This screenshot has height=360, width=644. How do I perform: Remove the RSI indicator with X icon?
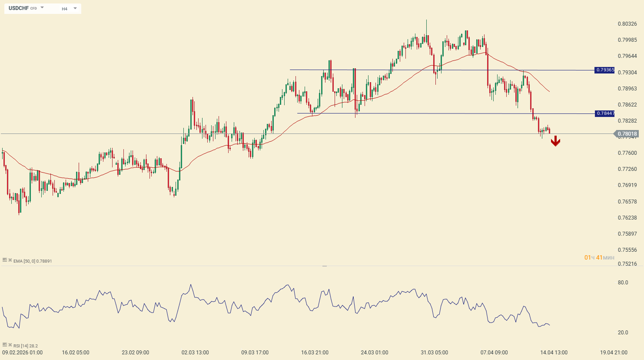tap(10, 344)
